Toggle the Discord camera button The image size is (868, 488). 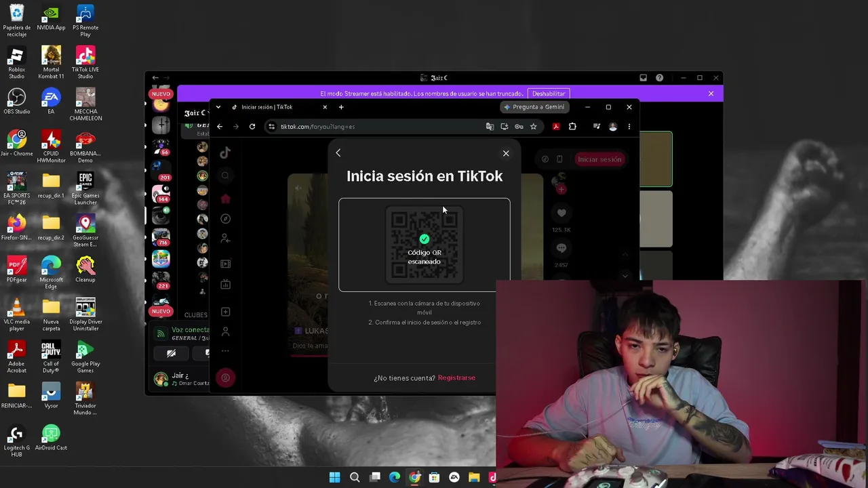(171, 353)
